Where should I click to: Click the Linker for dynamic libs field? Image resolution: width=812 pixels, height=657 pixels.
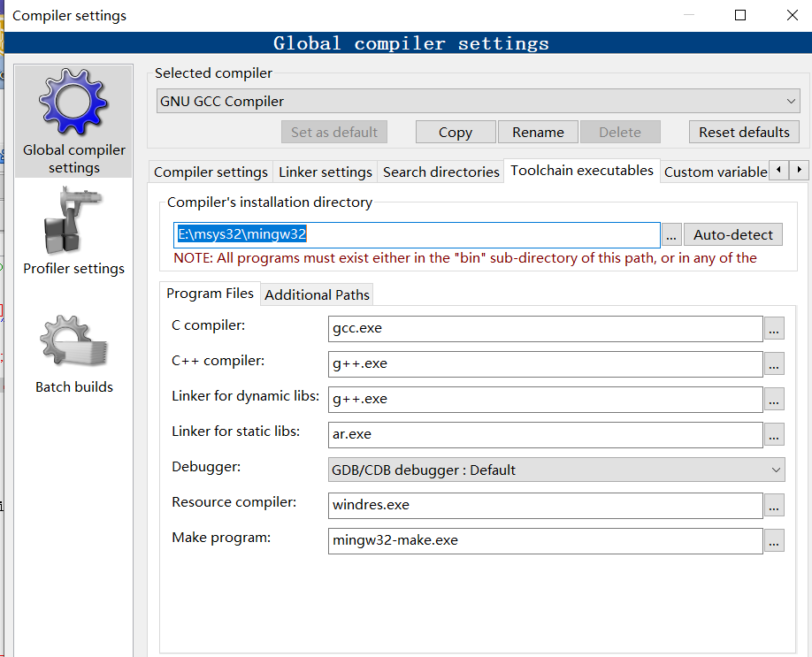(x=544, y=399)
